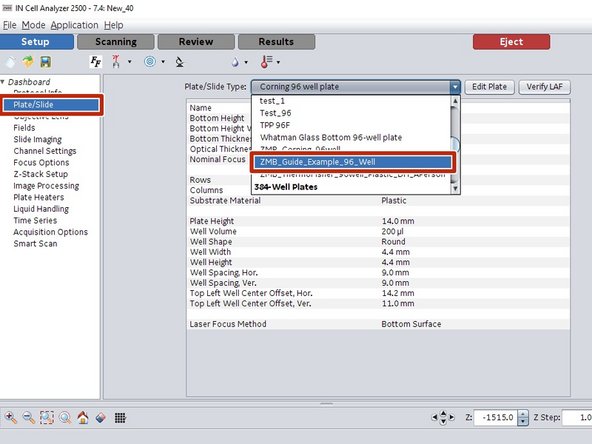Select Focus Options in the dashboard tree
Viewport: 592px width, 444px height.
[41, 163]
